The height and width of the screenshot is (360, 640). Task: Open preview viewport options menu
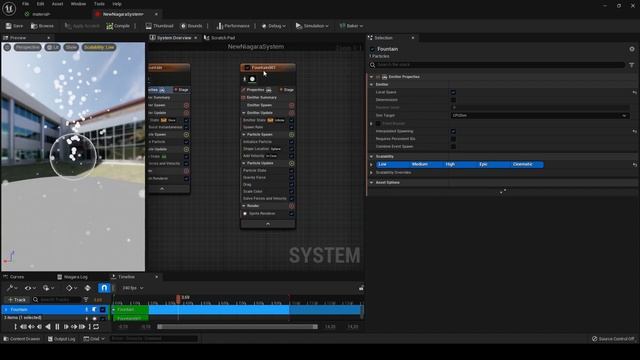(7, 47)
